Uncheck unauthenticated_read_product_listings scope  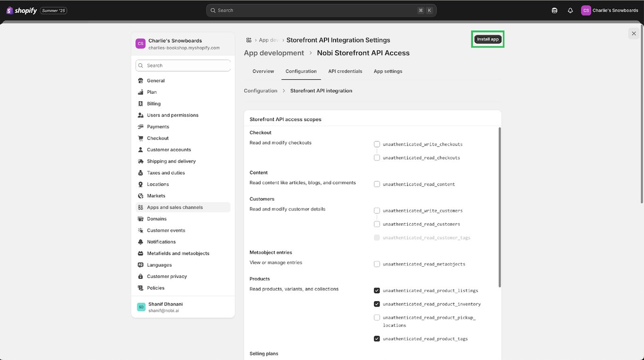(377, 290)
